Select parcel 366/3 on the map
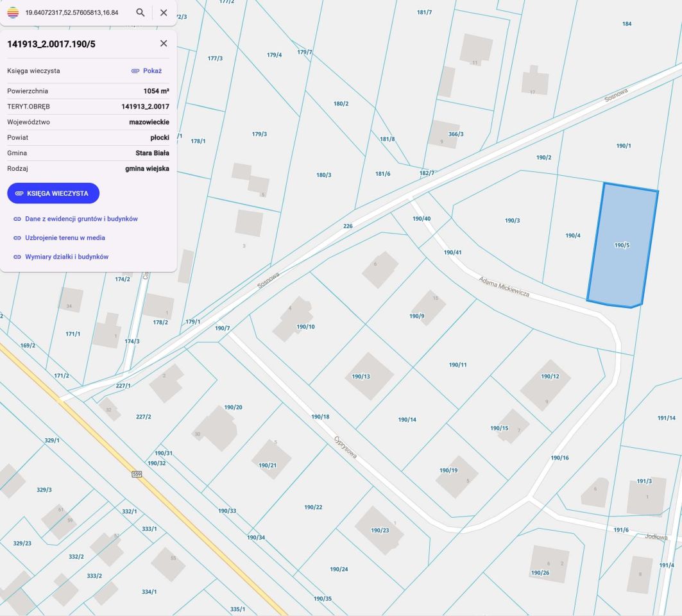 [456, 134]
